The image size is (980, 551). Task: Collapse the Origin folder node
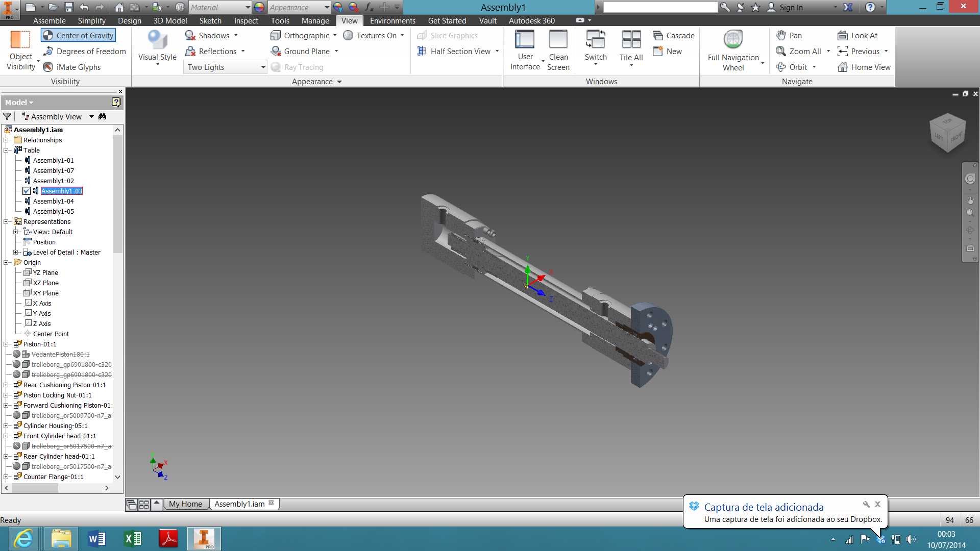pyautogui.click(x=6, y=262)
